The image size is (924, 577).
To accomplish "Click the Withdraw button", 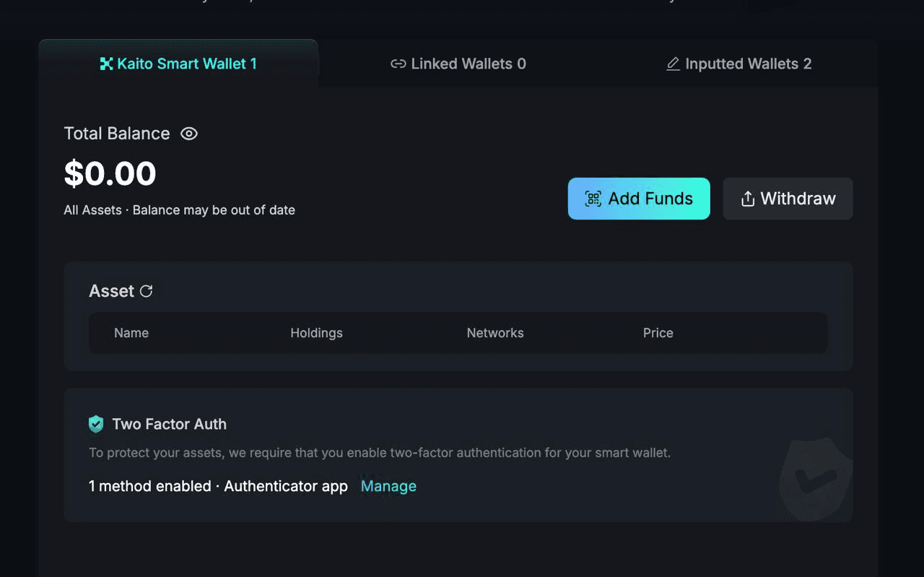I will pyautogui.click(x=788, y=199).
